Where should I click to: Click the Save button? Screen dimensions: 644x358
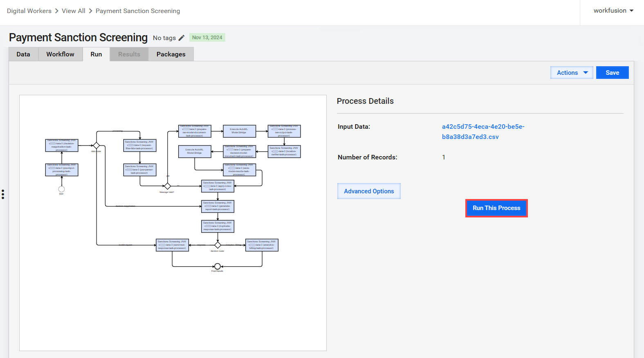coord(612,73)
